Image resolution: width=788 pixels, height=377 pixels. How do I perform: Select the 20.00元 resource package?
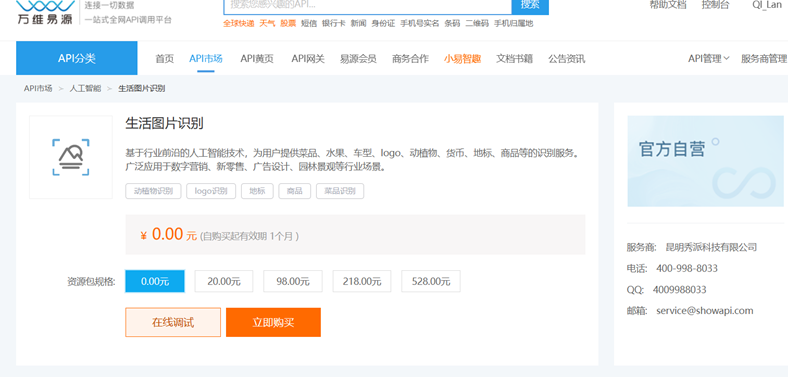[x=224, y=281]
